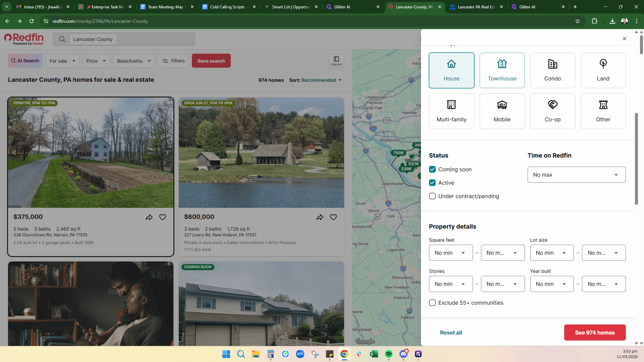Click the filter panel vertical scrollbar
Screen dimensions: 644x362
(636, 159)
